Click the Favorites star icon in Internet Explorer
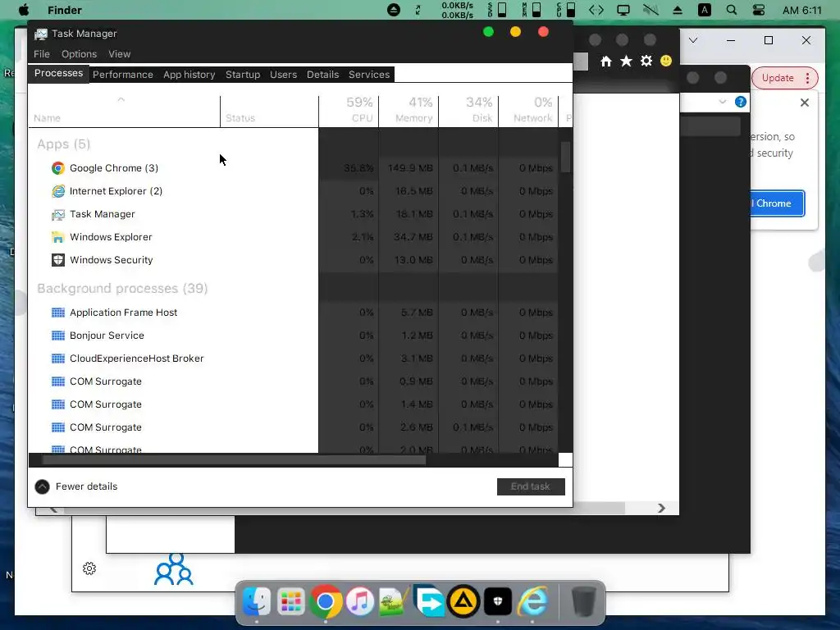840x630 pixels. click(x=626, y=61)
